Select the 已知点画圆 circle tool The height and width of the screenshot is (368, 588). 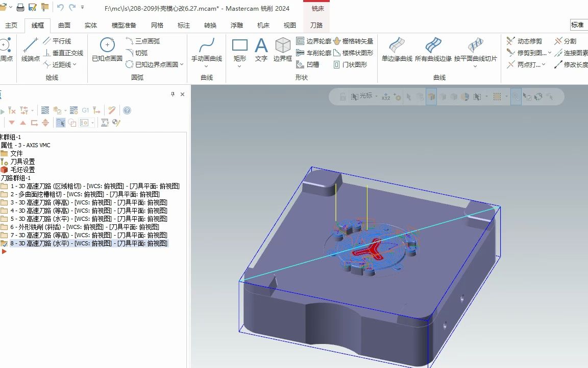(106, 51)
